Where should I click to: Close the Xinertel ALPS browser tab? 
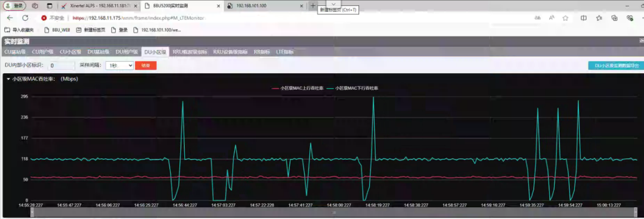tap(135, 6)
